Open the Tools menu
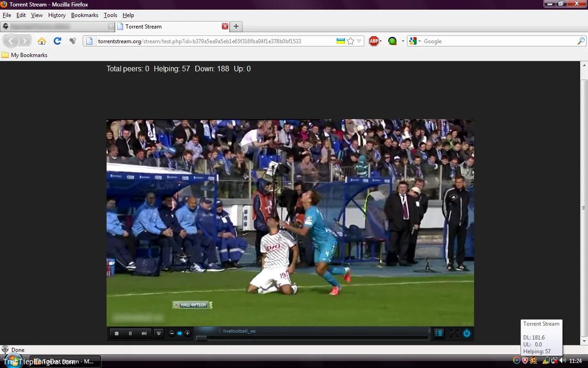 point(110,15)
